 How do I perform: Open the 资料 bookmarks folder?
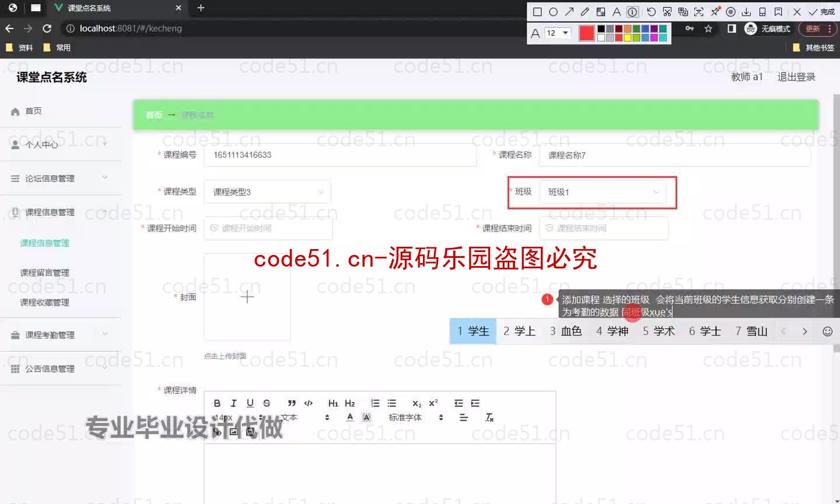coord(19,48)
